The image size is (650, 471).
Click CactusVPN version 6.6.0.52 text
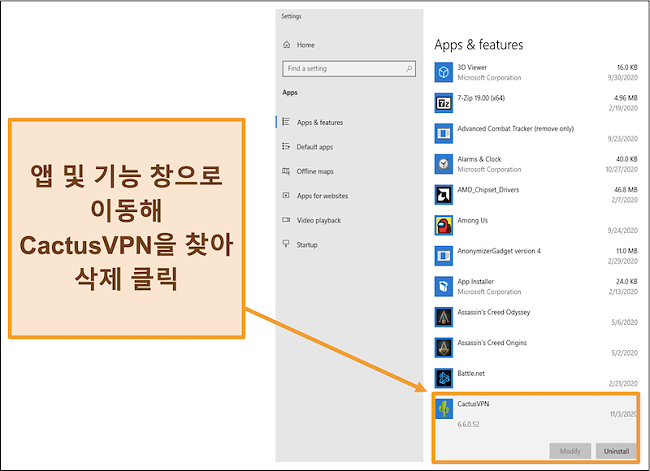click(x=468, y=424)
